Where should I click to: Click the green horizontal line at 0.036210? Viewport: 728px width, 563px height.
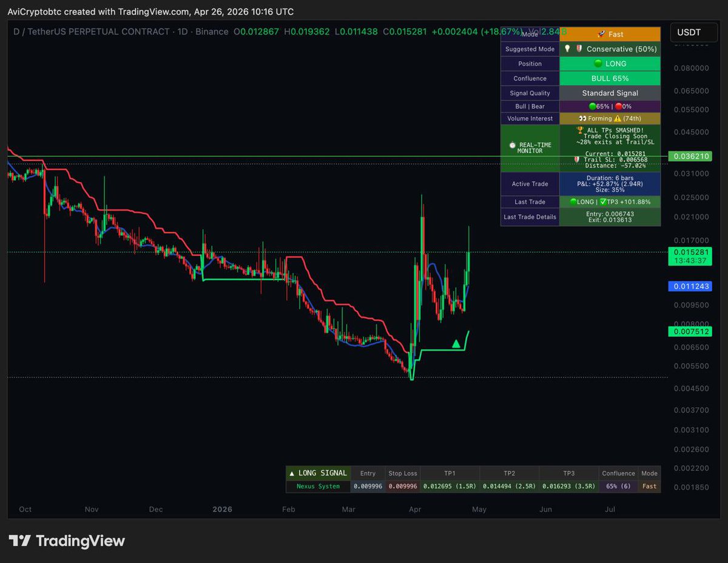337,157
